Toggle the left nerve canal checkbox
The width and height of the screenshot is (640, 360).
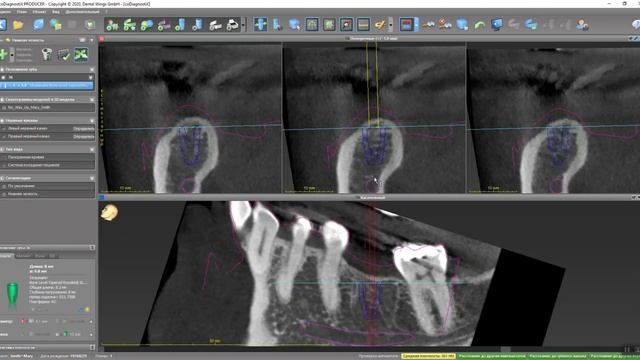click(4, 128)
